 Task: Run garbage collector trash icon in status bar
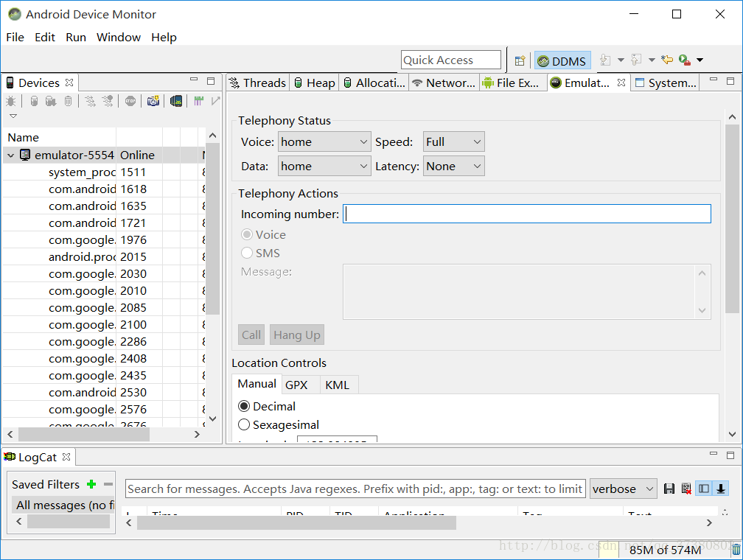coord(736,550)
